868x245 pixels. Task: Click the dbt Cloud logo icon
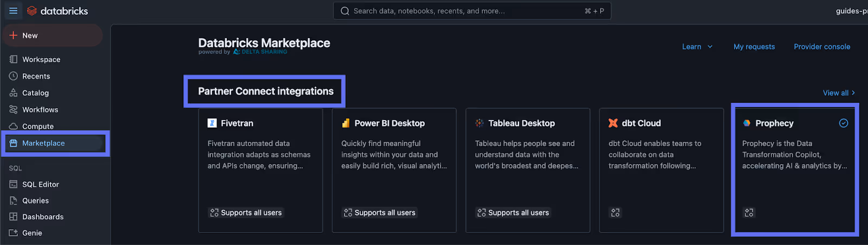(x=613, y=123)
